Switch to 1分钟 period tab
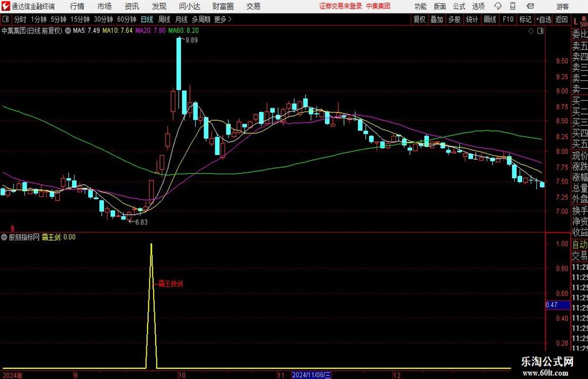 38,19
